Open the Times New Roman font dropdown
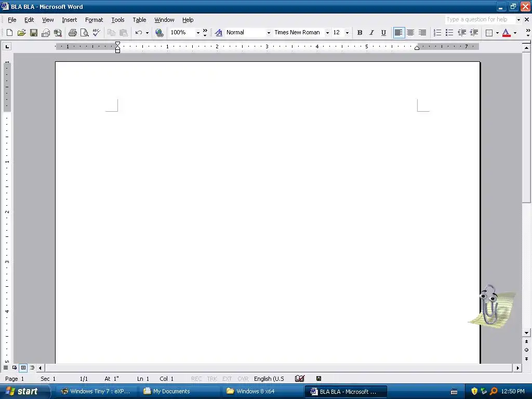This screenshot has width=532, height=399. point(327,33)
